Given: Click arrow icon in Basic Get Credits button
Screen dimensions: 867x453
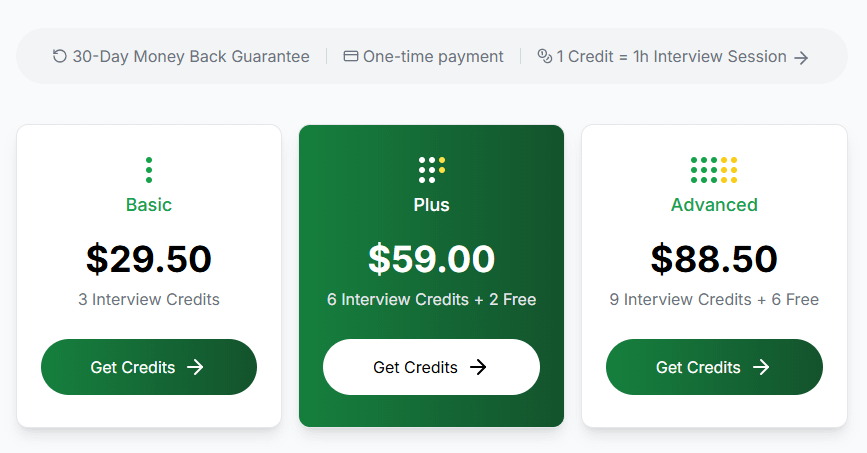Looking at the screenshot, I should 196,367.
